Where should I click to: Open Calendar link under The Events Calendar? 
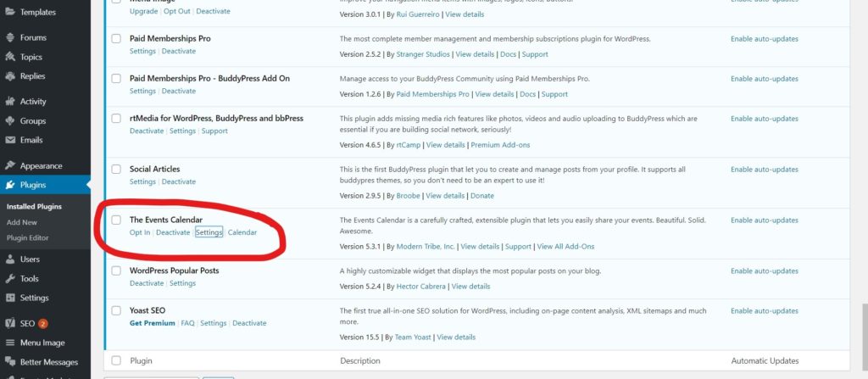(x=242, y=232)
